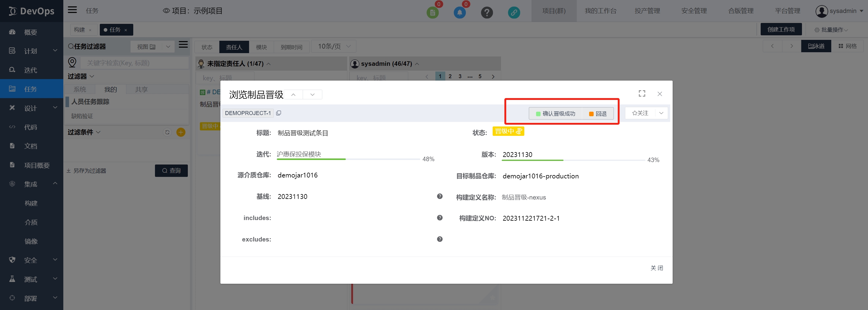Switch to 泳道 swimlane view
This screenshot has width=868, height=310.
tap(816, 46)
